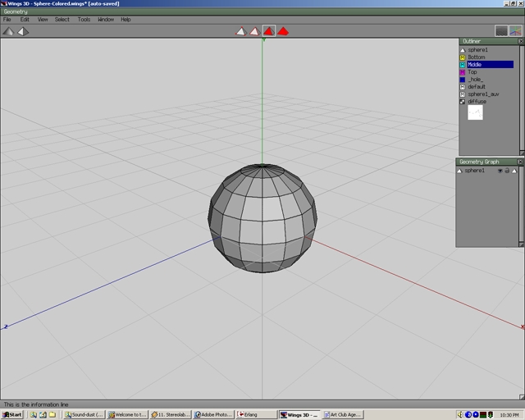Screen dimensions: 525x420
Task: Open Windows Start button
Action: click(x=12, y=414)
